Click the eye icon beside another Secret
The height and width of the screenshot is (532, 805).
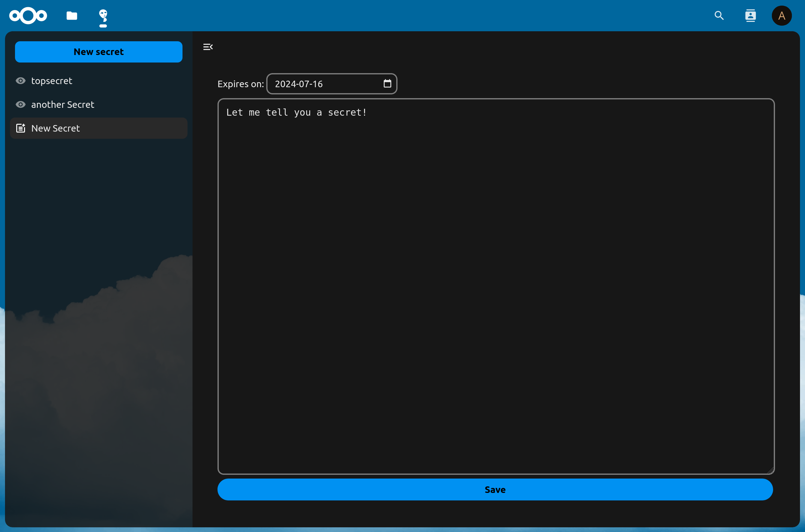21,104
